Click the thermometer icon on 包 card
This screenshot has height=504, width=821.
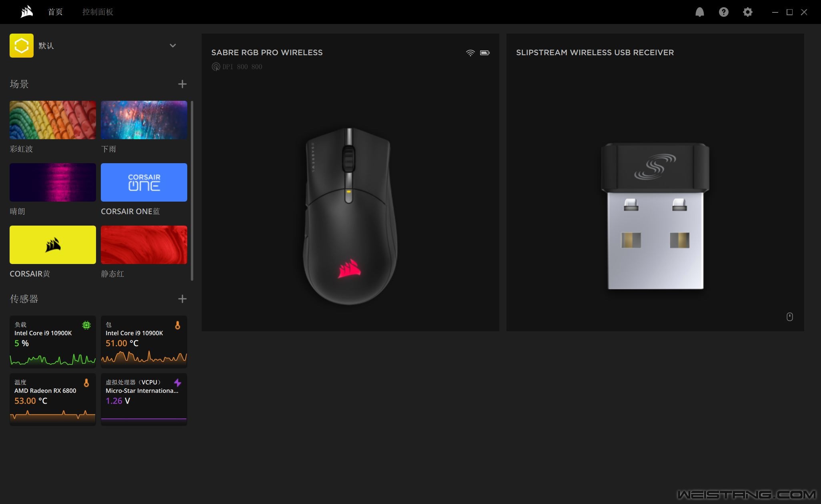(x=178, y=325)
